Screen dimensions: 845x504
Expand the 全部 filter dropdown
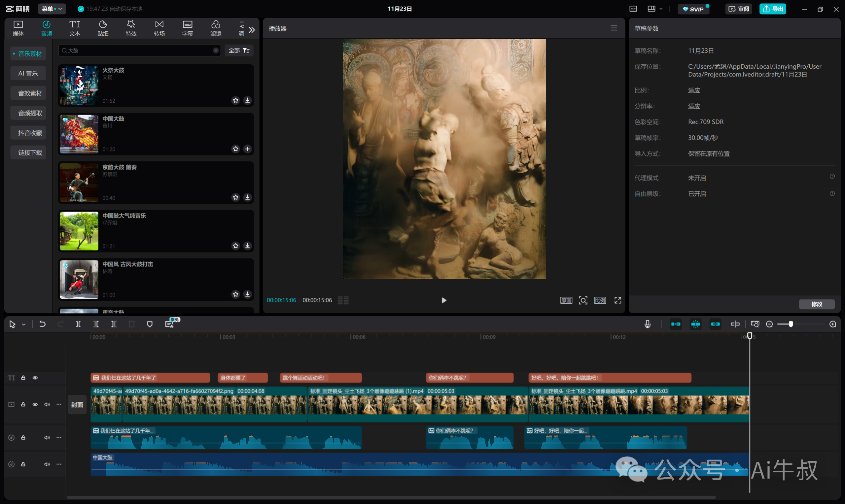[x=239, y=50]
